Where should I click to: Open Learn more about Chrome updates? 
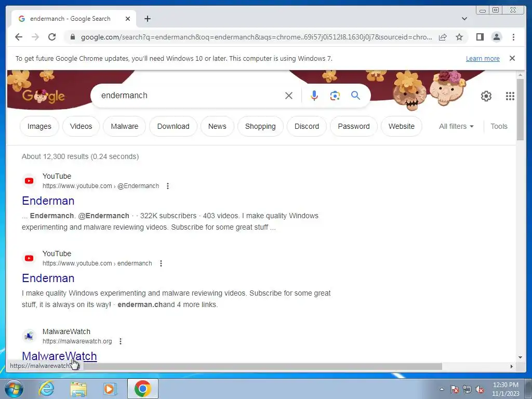pos(483,58)
